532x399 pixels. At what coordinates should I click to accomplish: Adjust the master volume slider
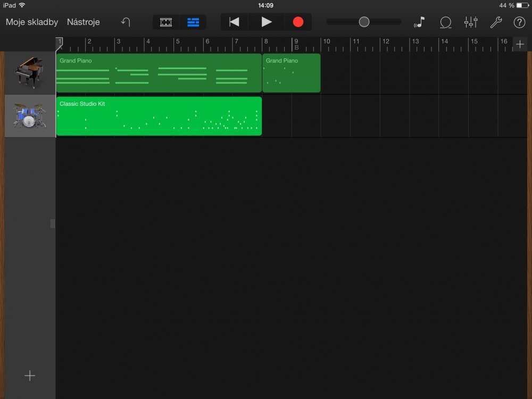point(364,22)
